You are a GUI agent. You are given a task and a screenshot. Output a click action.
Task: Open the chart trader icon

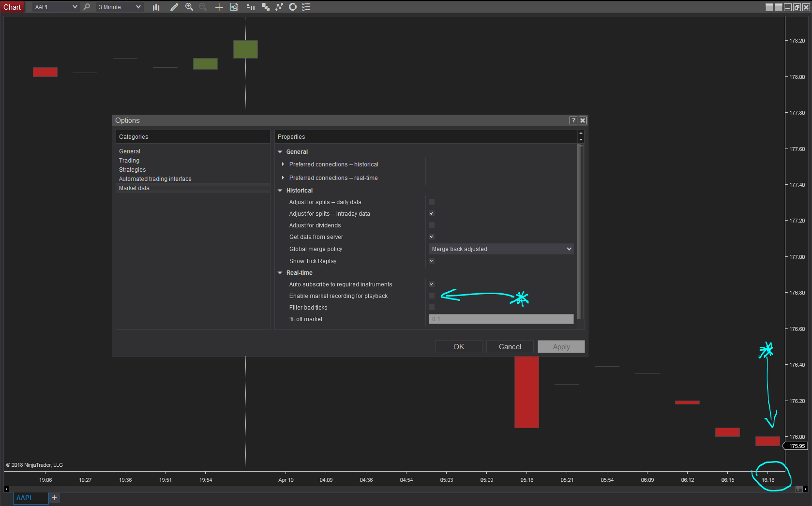[250, 7]
